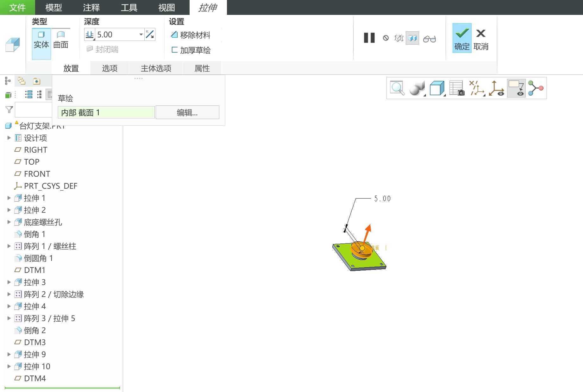Click the verify glasses icon

pyautogui.click(x=429, y=39)
